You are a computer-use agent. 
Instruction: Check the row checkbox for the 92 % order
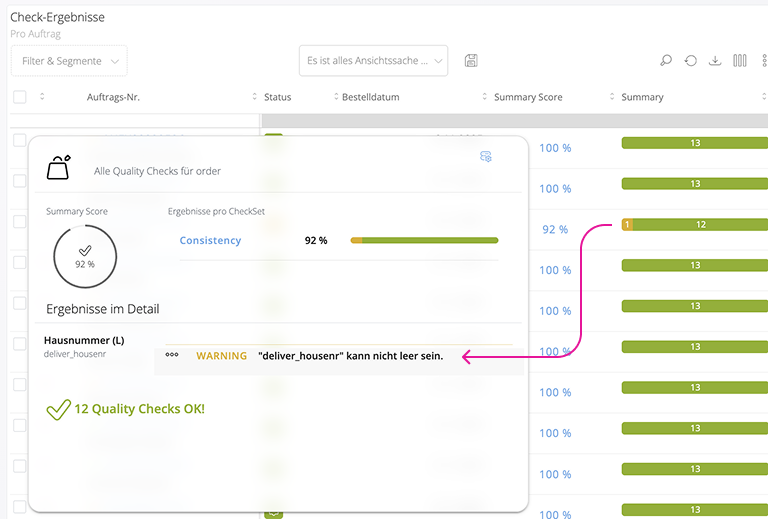tap(20, 222)
